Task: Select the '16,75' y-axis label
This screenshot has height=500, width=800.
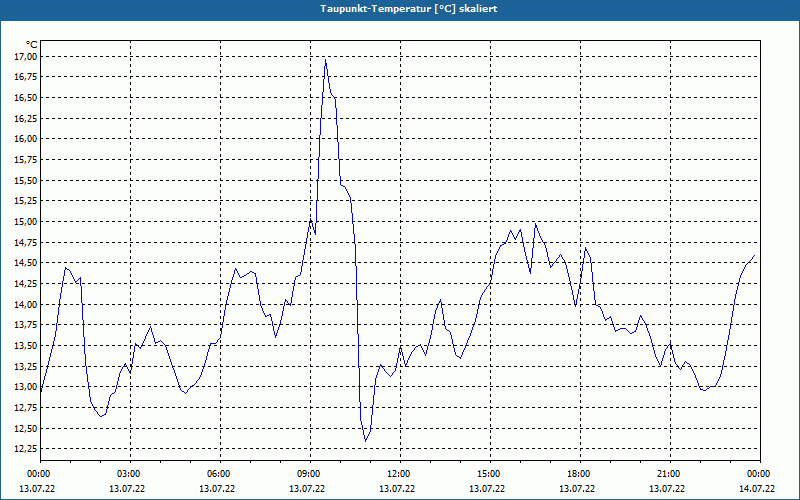Action: click(x=26, y=77)
